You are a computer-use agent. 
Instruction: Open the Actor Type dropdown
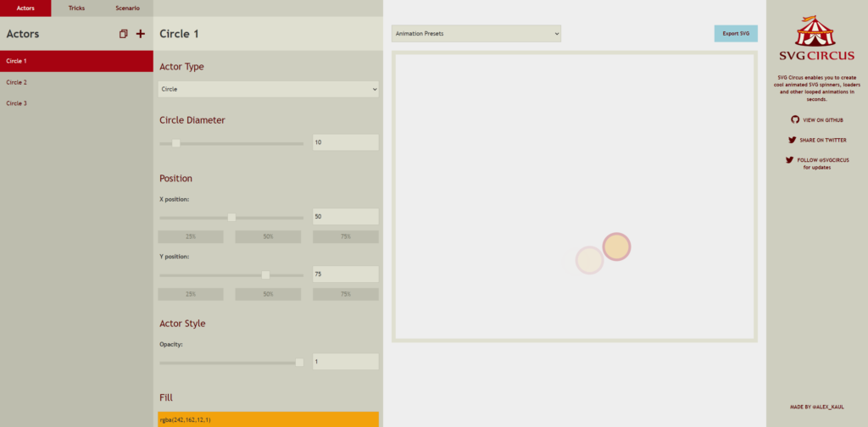tap(268, 89)
